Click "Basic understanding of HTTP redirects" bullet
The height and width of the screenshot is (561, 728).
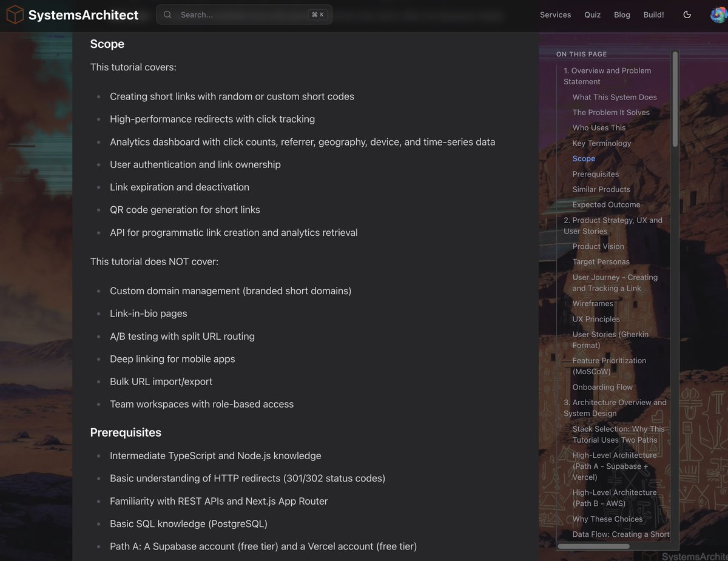248,478
